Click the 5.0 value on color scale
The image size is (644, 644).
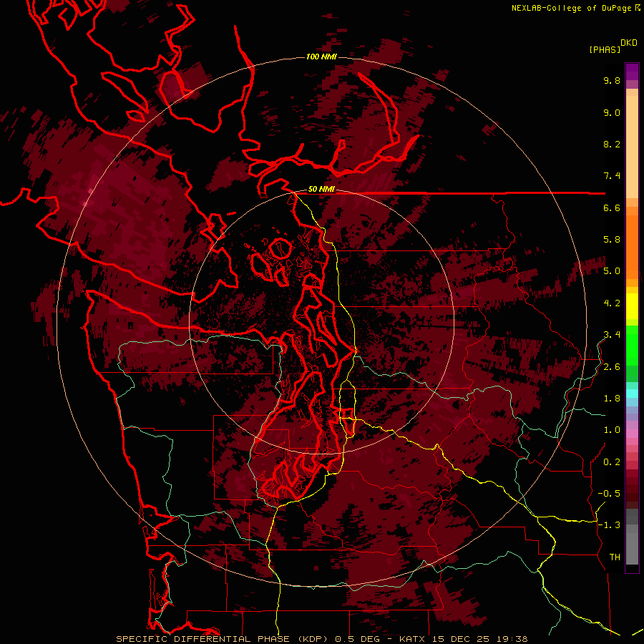click(x=612, y=271)
